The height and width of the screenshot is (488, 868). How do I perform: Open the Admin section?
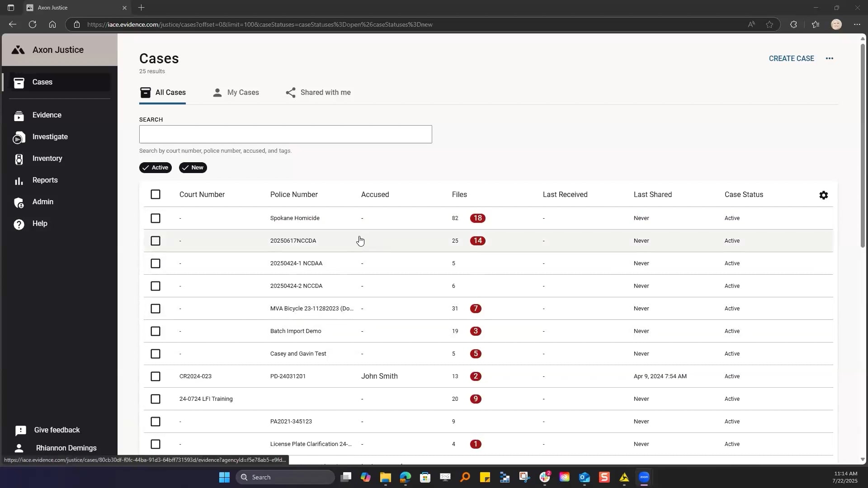click(42, 202)
